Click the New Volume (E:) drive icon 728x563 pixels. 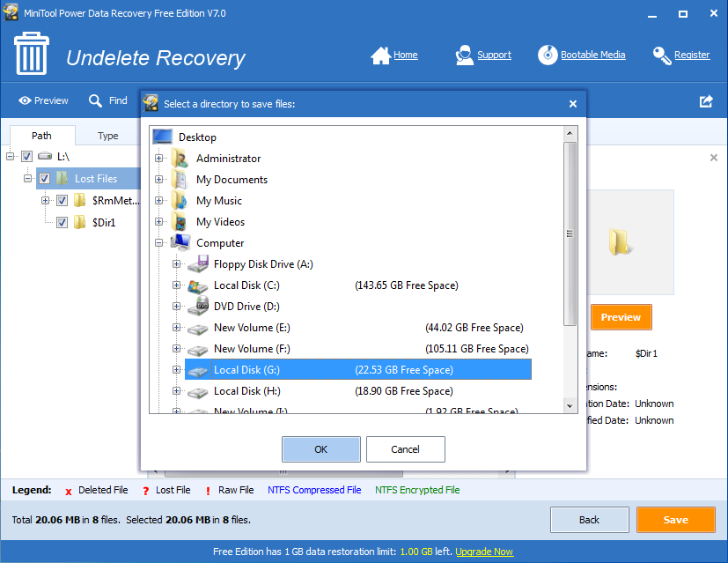(198, 329)
